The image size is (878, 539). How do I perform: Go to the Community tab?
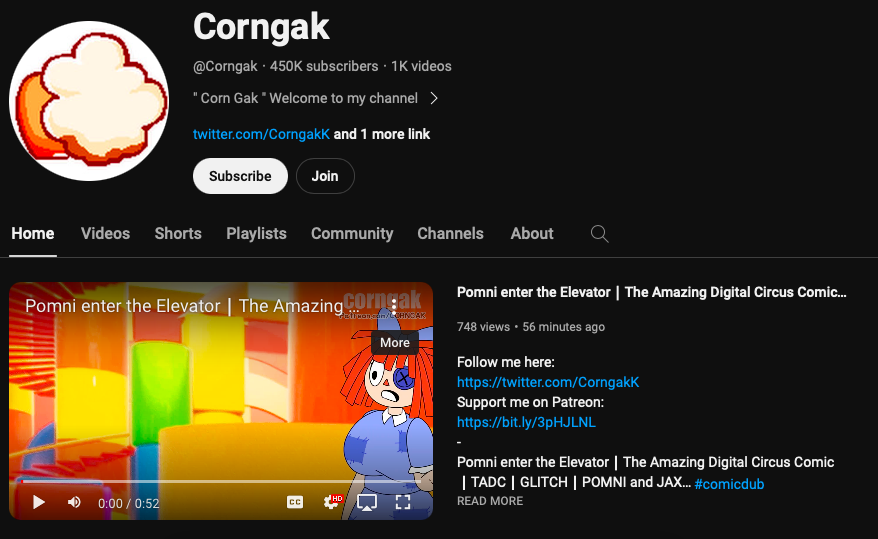click(x=352, y=233)
